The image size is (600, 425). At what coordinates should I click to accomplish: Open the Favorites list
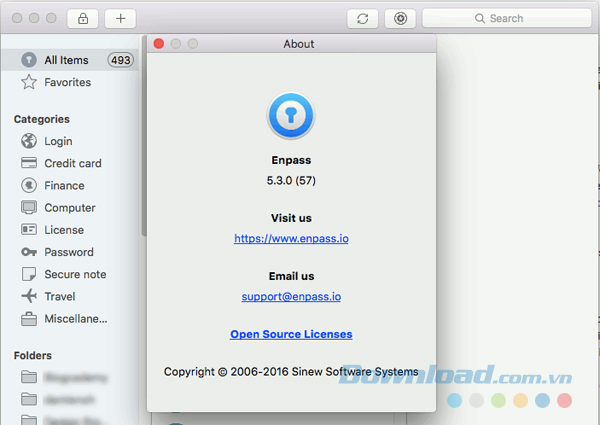67,82
